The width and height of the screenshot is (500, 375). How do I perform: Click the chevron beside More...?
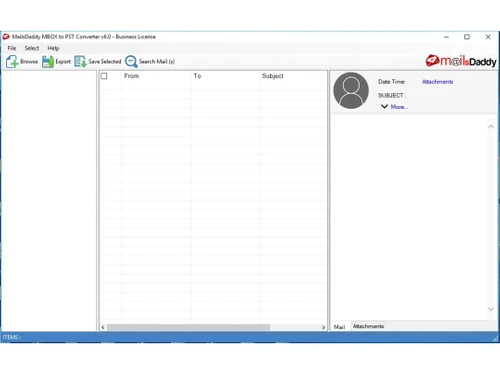coord(384,106)
